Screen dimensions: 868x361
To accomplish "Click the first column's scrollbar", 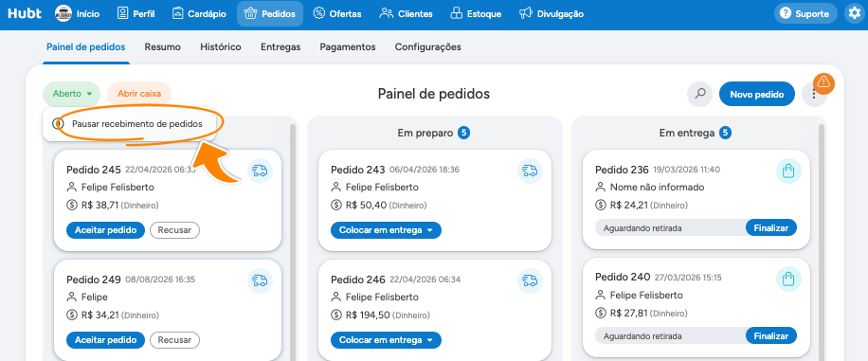I will coord(293,242).
